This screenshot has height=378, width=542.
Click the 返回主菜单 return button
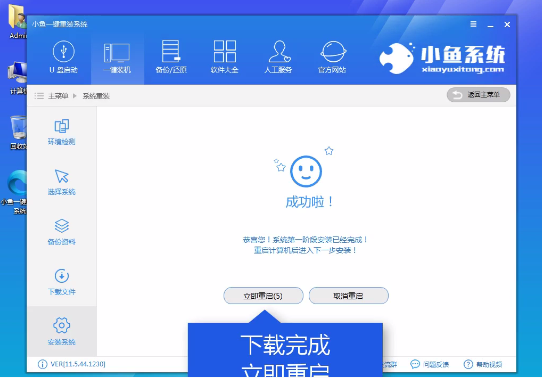click(478, 95)
